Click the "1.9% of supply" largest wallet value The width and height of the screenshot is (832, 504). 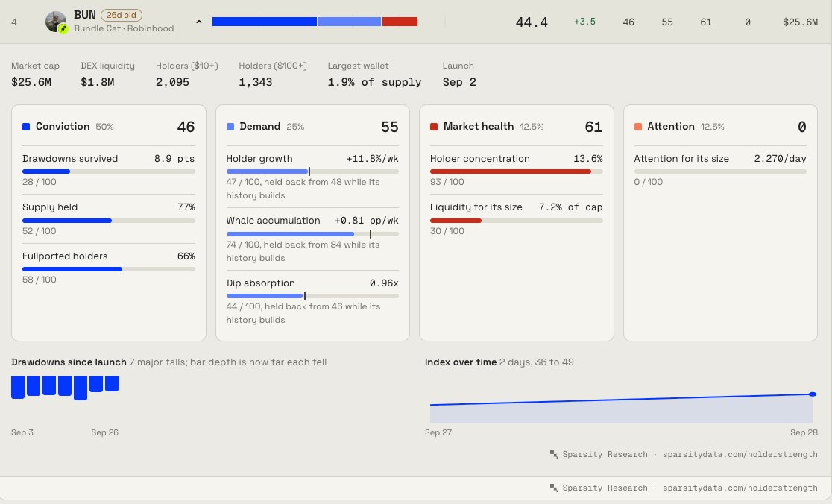click(x=374, y=82)
